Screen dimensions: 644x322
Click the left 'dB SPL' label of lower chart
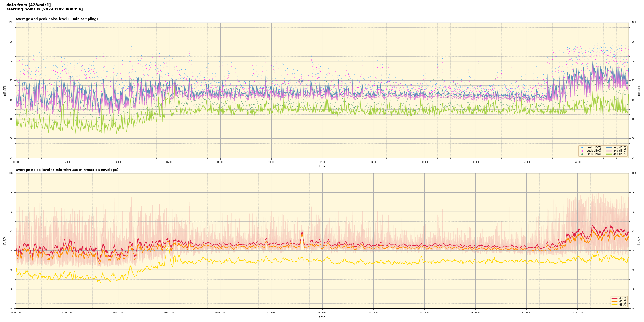pos(5,241)
